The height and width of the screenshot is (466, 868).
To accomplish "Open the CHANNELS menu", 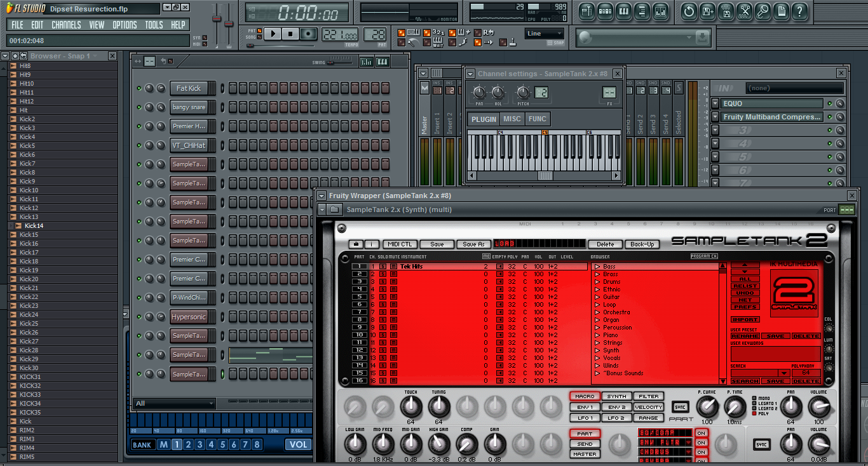I will (66, 25).
